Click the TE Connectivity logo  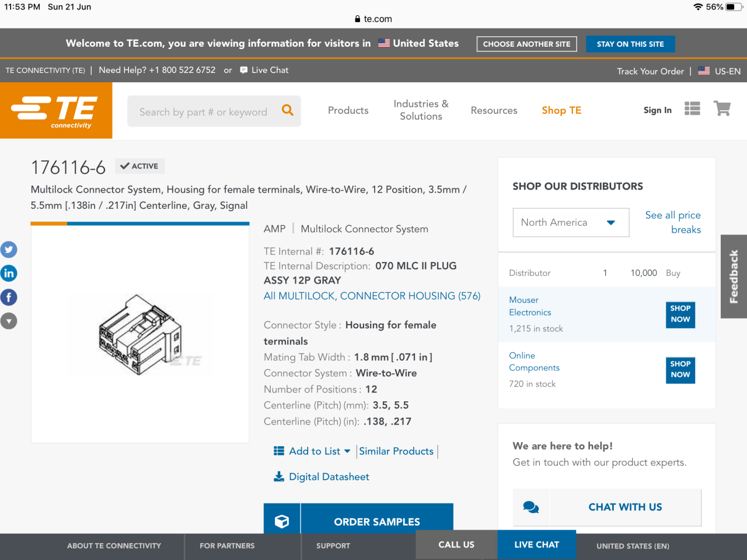click(x=56, y=110)
